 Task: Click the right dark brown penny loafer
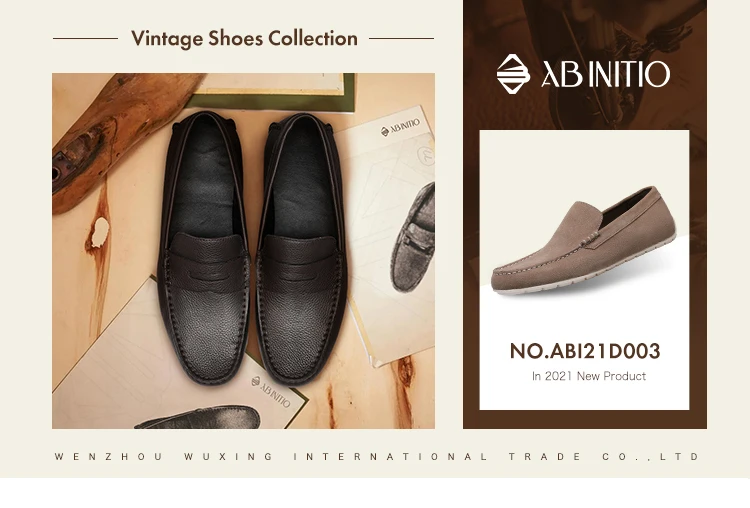click(x=301, y=249)
